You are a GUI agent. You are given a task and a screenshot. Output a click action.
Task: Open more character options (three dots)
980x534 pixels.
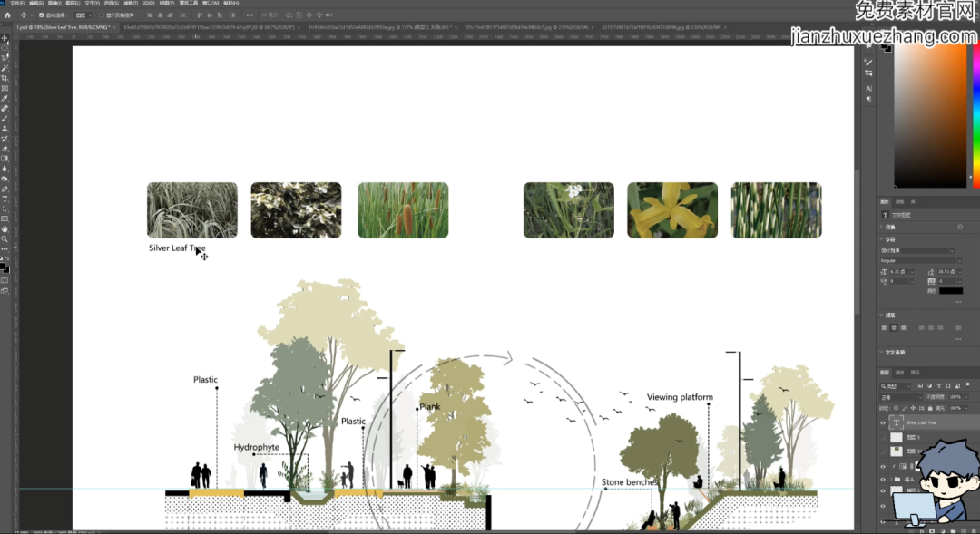pos(958,302)
